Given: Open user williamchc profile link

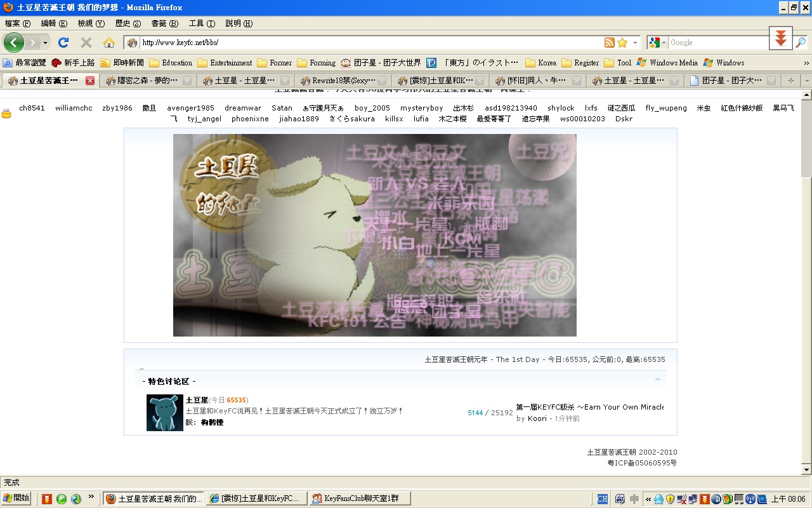Looking at the screenshot, I should [74, 108].
